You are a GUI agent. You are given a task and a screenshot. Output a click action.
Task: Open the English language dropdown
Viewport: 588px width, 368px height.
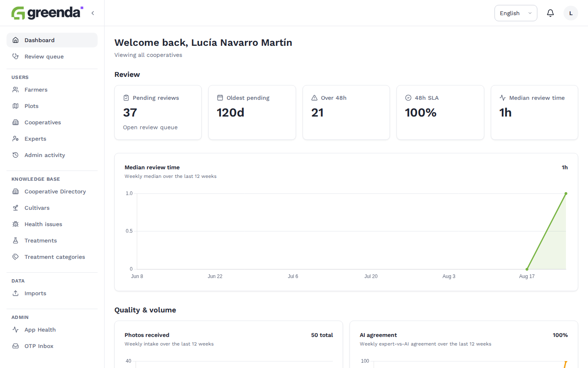click(516, 13)
